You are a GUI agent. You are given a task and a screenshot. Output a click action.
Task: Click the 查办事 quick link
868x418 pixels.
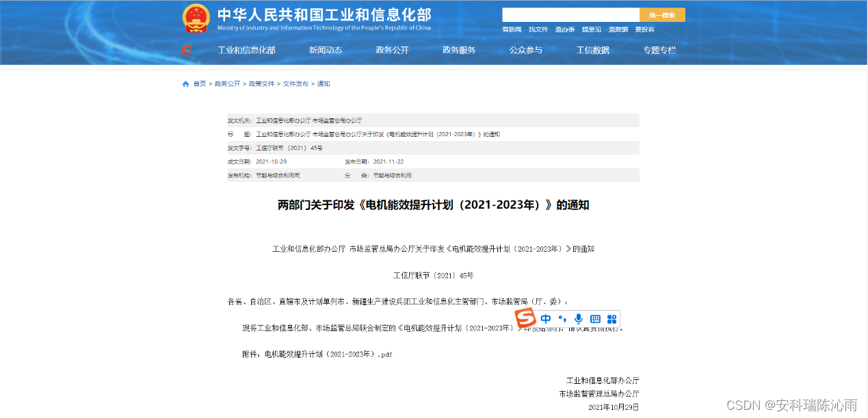click(565, 29)
